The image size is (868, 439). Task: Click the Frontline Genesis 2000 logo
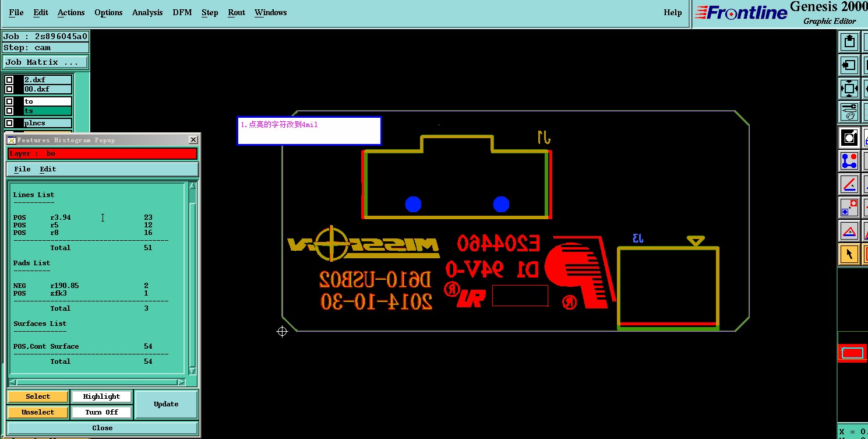click(x=781, y=14)
